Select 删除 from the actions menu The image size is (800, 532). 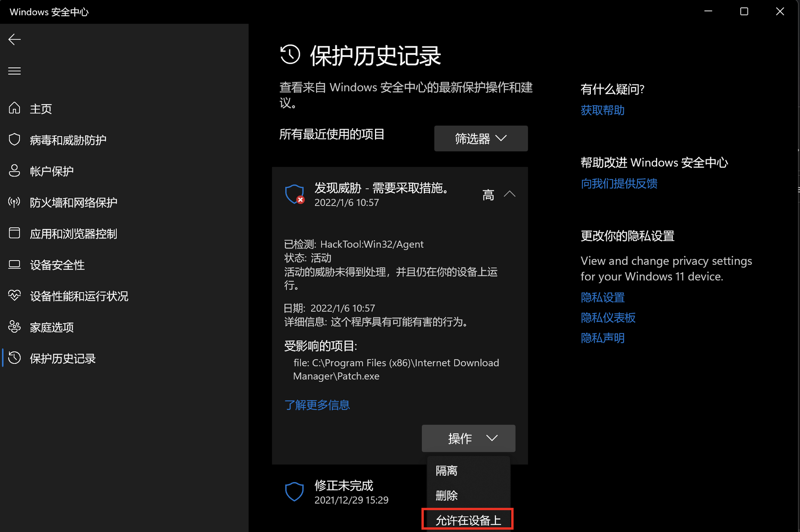point(447,495)
